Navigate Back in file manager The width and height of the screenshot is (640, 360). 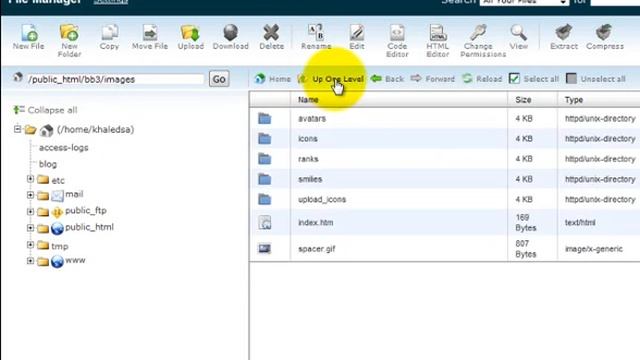387,79
